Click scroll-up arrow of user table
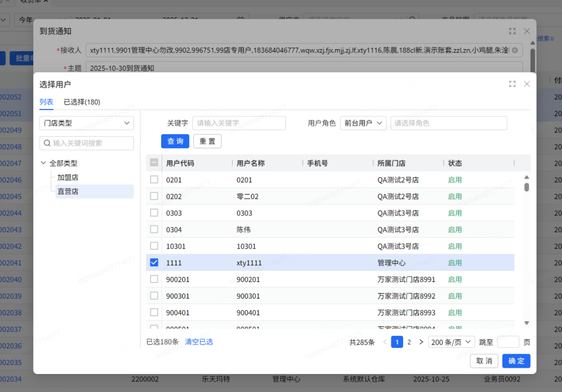 tap(527, 177)
